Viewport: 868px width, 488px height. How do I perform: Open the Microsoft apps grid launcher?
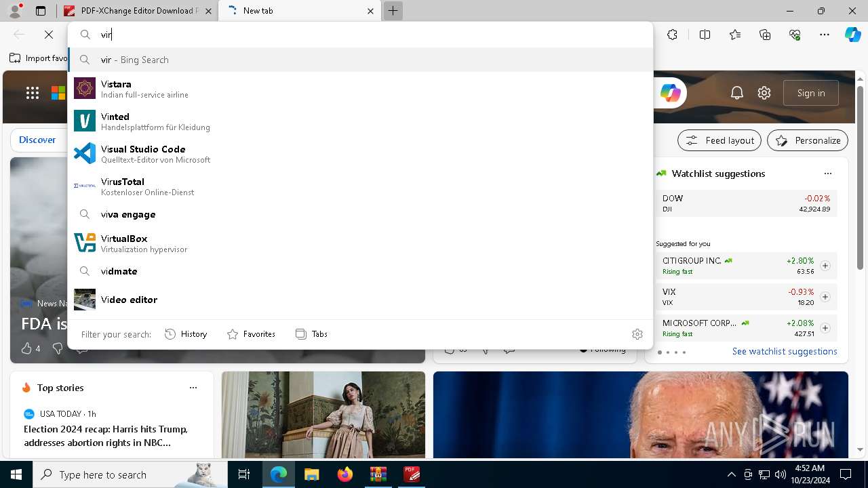pyautogui.click(x=33, y=93)
